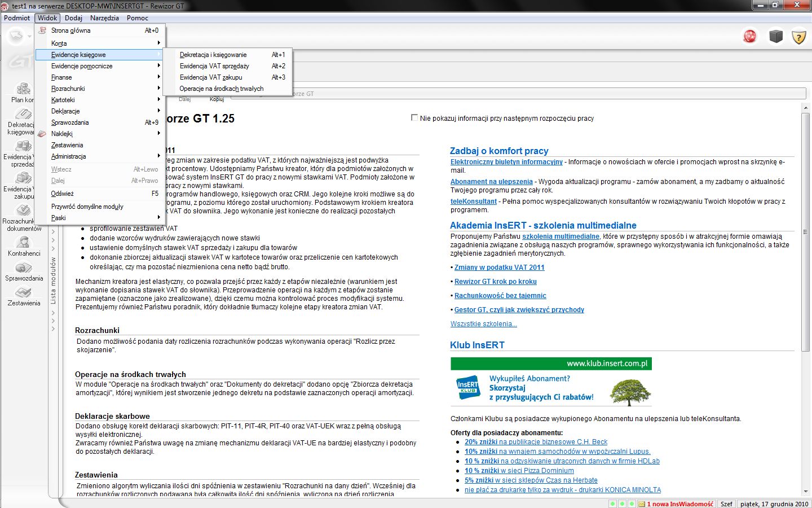Click the yellow shield help icon
812x508 pixels.
pyautogui.click(x=799, y=37)
